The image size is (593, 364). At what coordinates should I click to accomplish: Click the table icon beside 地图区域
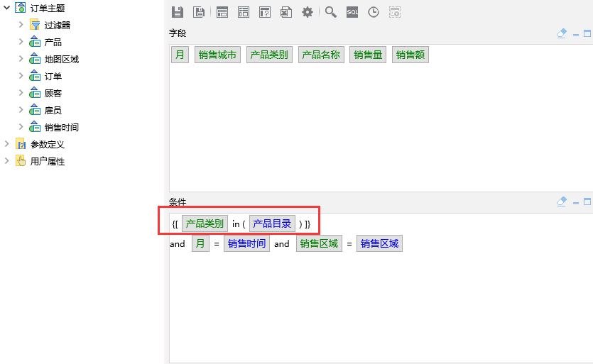(35, 59)
